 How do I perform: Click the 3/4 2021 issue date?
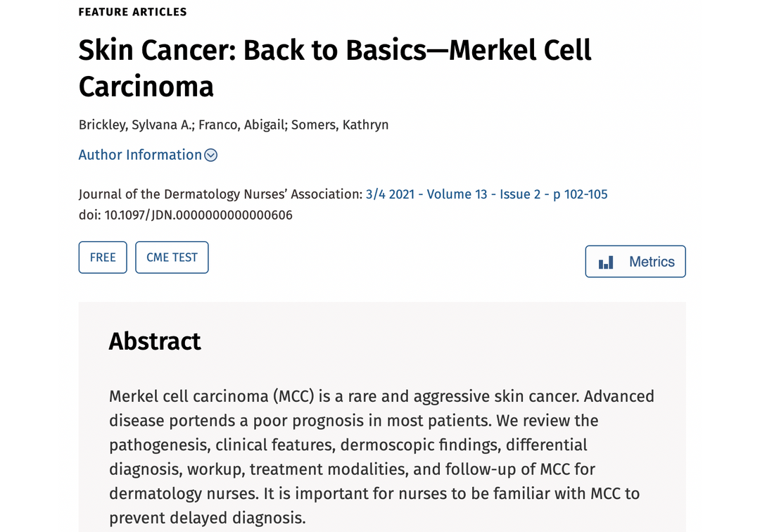pos(390,194)
